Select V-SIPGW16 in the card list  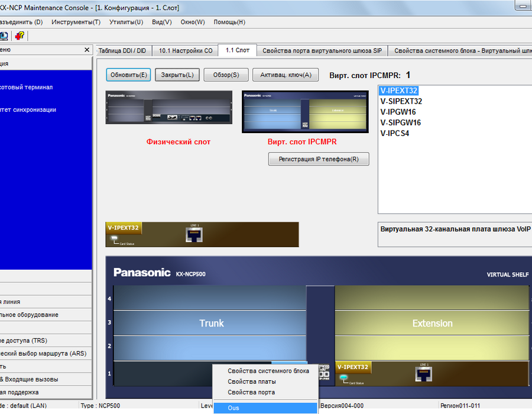(x=400, y=122)
